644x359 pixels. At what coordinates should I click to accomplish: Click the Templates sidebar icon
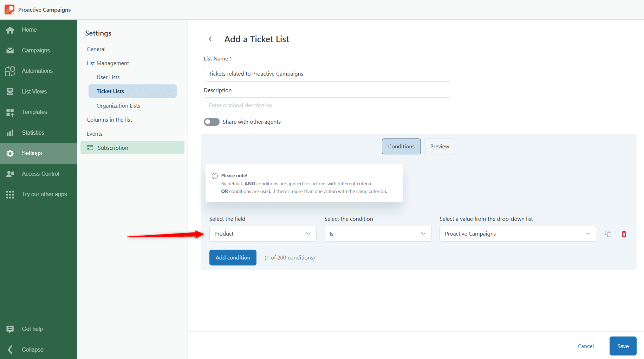pyautogui.click(x=10, y=112)
